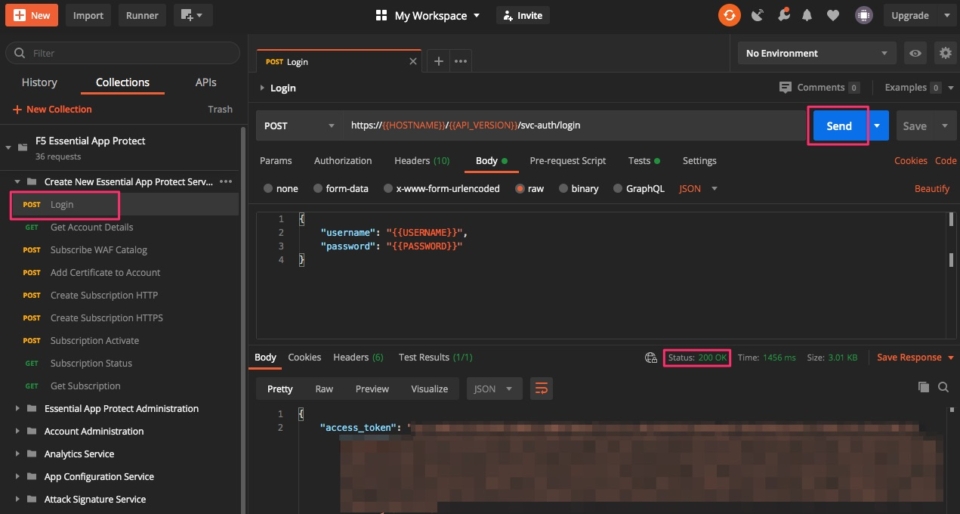Screen dimensions: 960x514
Task: Open the response Cookies tab
Action: point(304,357)
